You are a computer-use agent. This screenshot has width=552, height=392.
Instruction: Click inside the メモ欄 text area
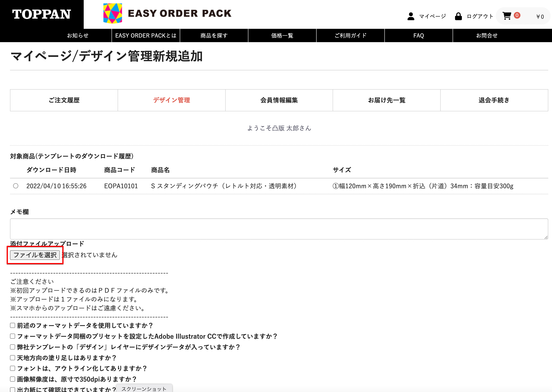pos(279,229)
